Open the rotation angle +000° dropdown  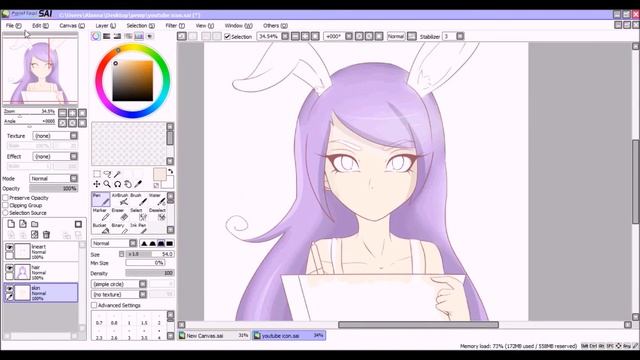(x=349, y=36)
